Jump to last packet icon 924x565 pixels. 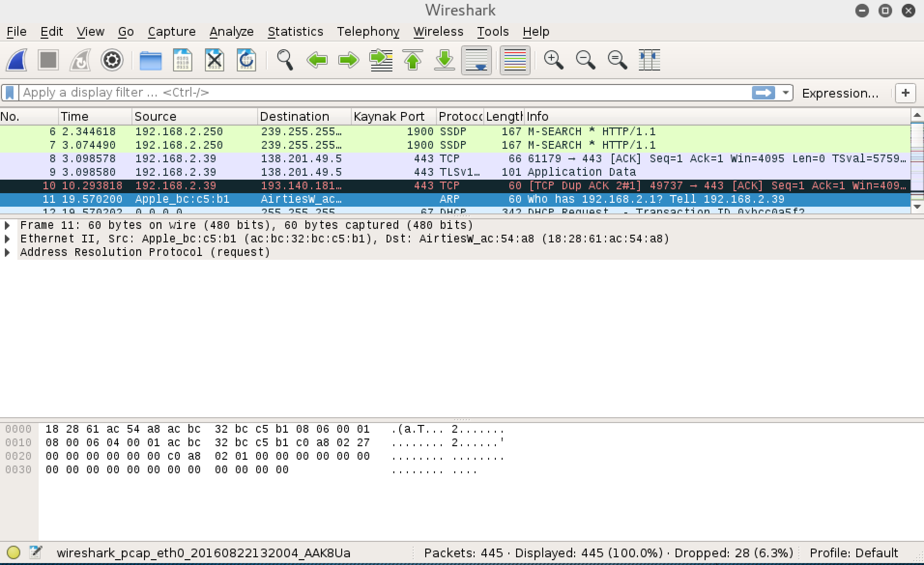pos(445,60)
